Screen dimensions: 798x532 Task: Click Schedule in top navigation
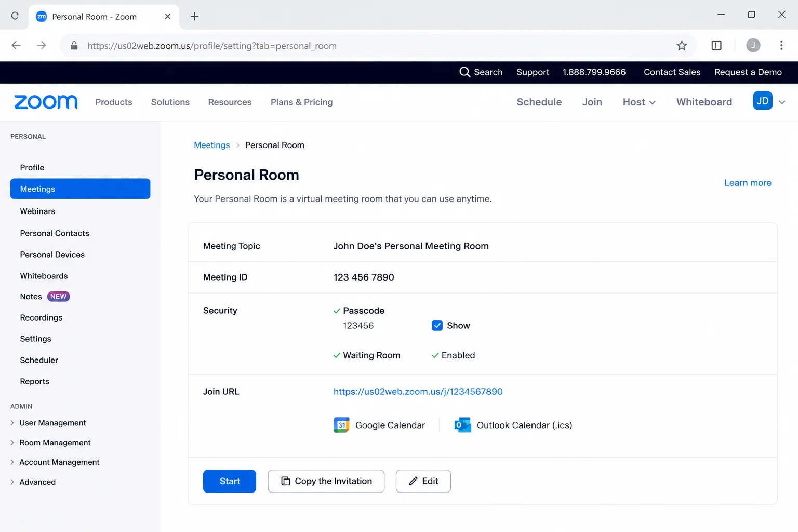tap(539, 102)
